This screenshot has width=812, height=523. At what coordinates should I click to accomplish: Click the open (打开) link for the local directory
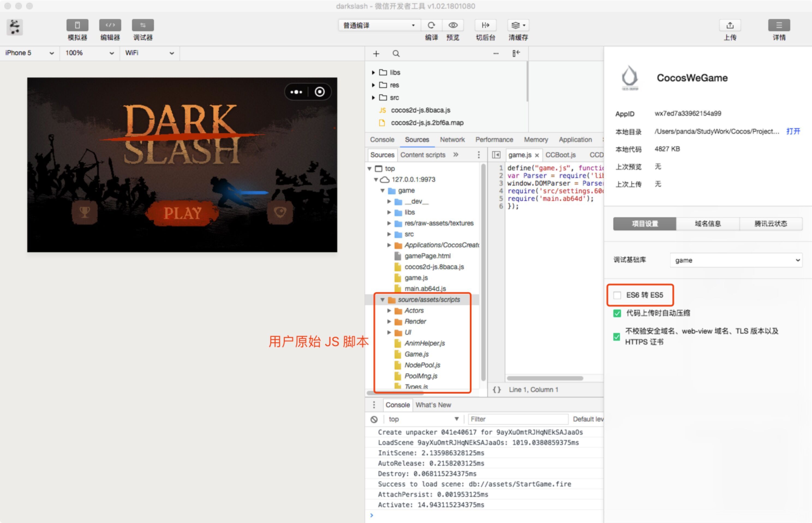(x=793, y=131)
